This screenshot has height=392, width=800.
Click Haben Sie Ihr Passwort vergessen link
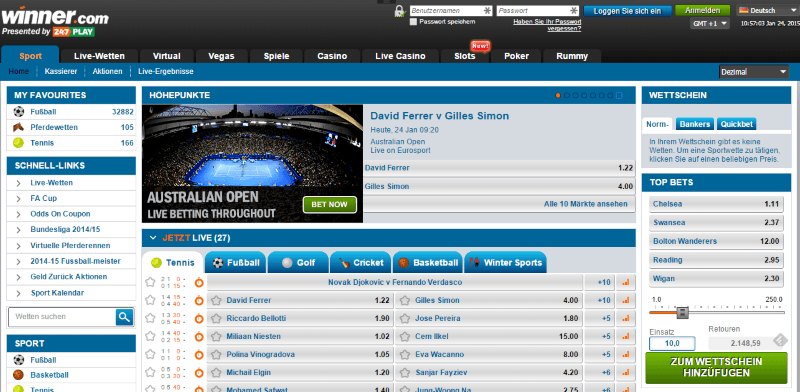tap(547, 25)
